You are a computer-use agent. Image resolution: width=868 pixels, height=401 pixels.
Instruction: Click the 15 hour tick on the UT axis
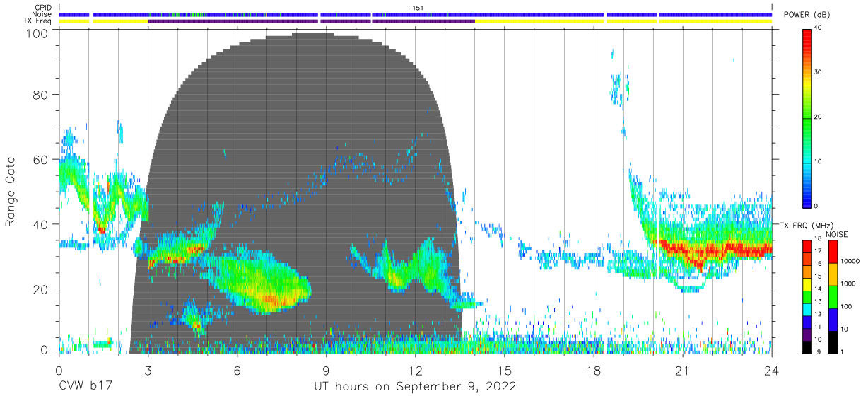[504, 370]
